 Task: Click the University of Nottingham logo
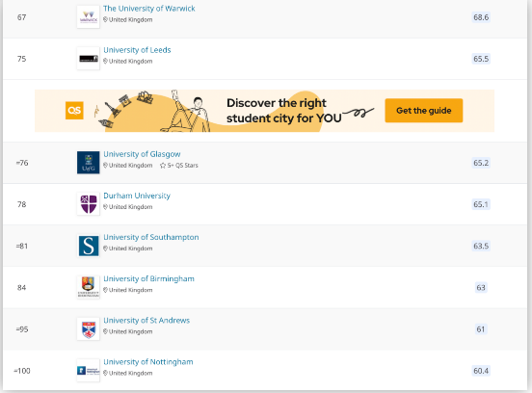[x=89, y=370]
